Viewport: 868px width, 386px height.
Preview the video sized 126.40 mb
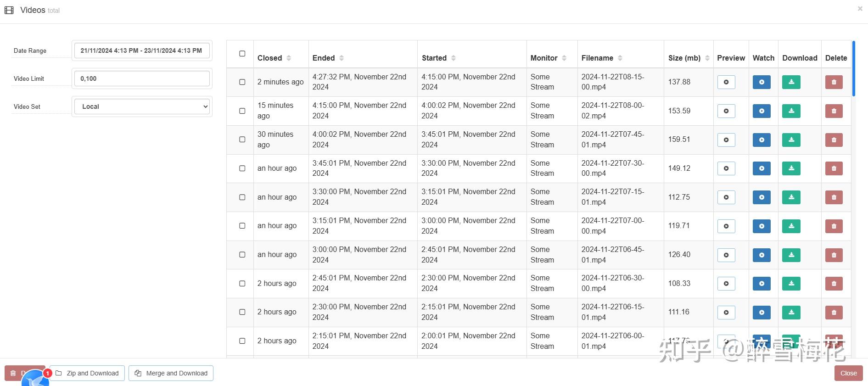pos(726,255)
